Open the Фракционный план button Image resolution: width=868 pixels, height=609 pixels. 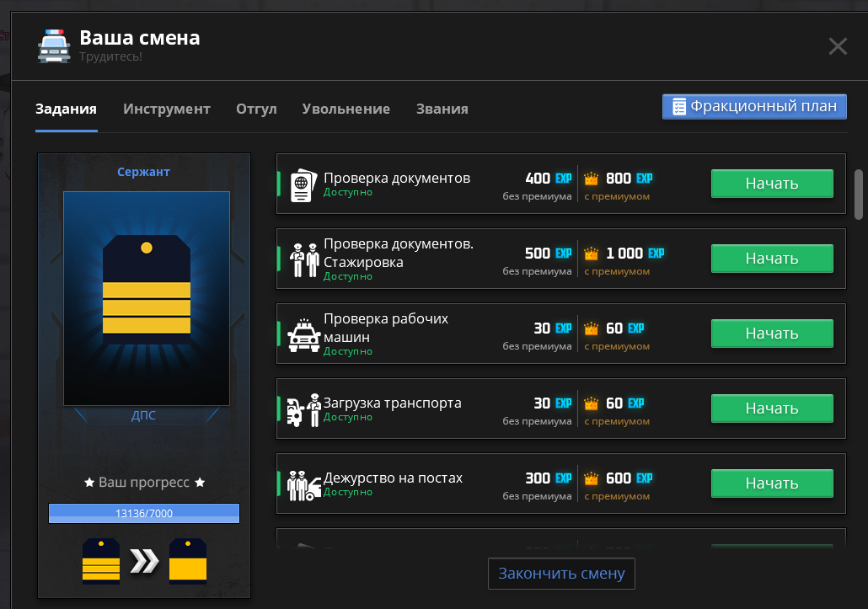click(x=754, y=106)
